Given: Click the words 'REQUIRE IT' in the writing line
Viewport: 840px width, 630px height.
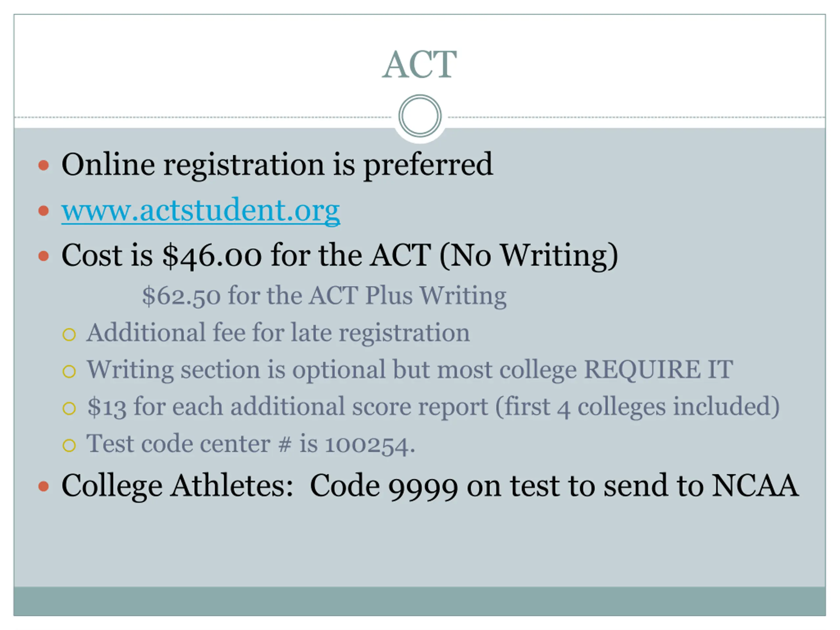Looking at the screenshot, I should point(659,369).
